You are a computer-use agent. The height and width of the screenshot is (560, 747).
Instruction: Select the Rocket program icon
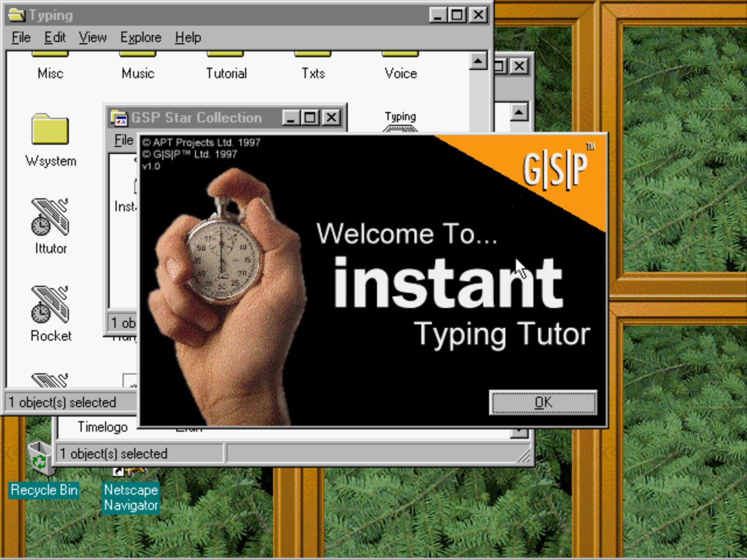(50, 304)
